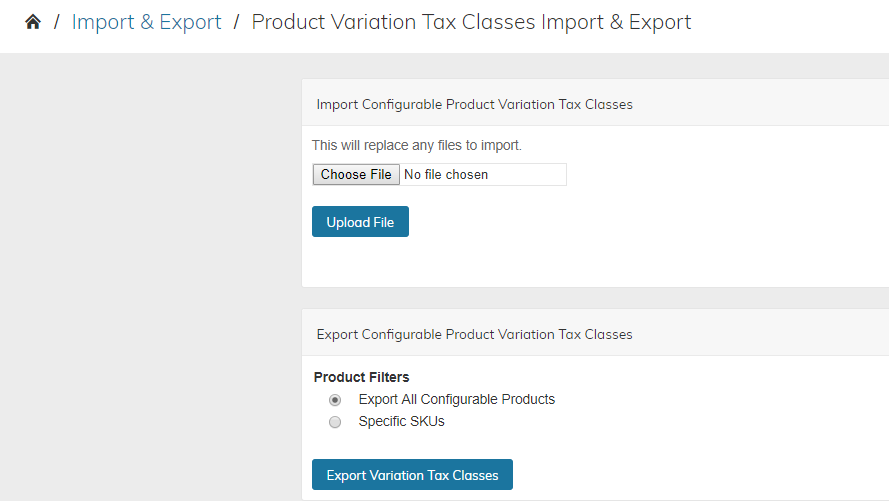This screenshot has height=501, width=889.
Task: Click the 'This will replace any files' note
Action: 416,145
